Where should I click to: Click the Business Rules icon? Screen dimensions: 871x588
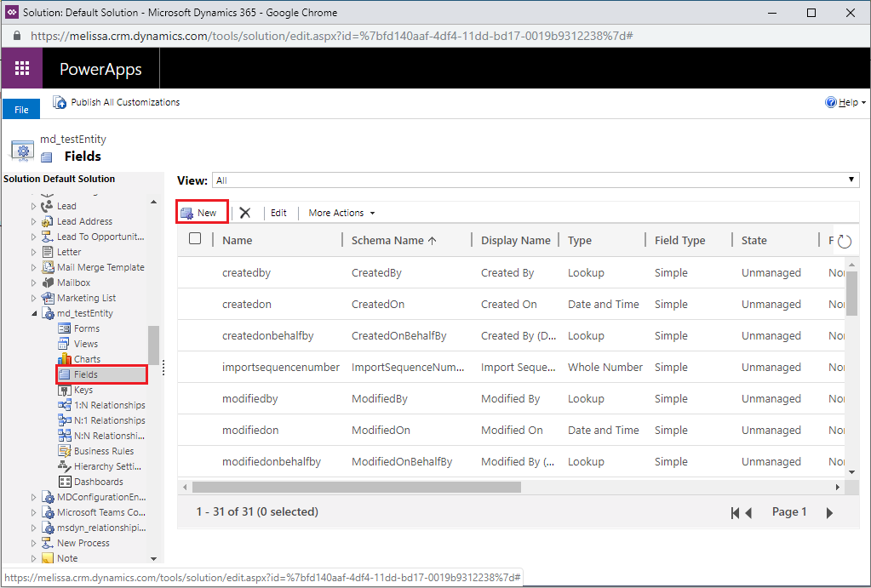coord(65,451)
